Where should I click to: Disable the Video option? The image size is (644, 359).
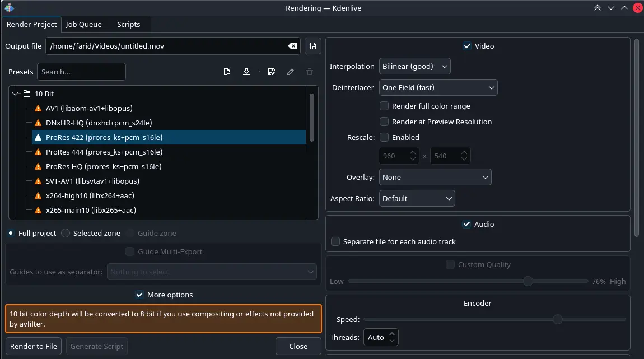pos(466,46)
